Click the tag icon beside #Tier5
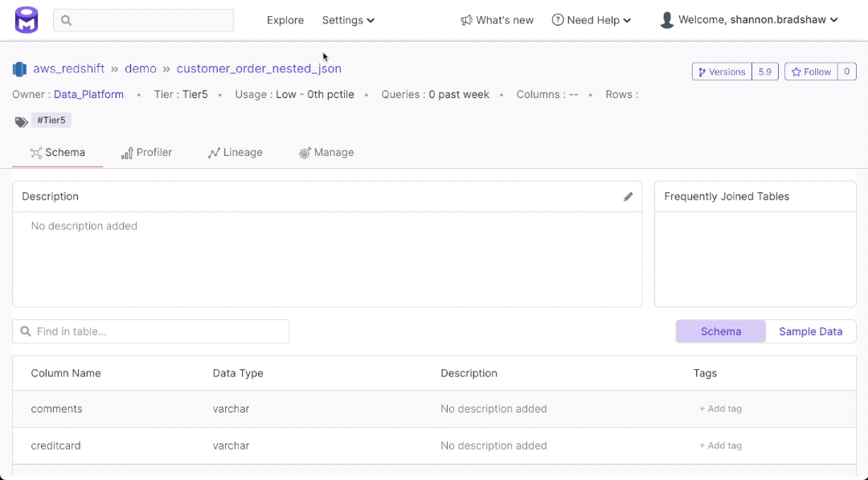The image size is (868, 480). pyautogui.click(x=21, y=121)
